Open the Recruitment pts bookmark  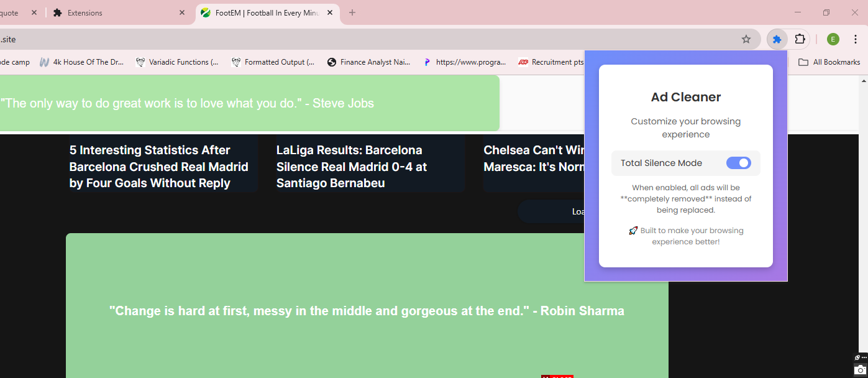551,62
